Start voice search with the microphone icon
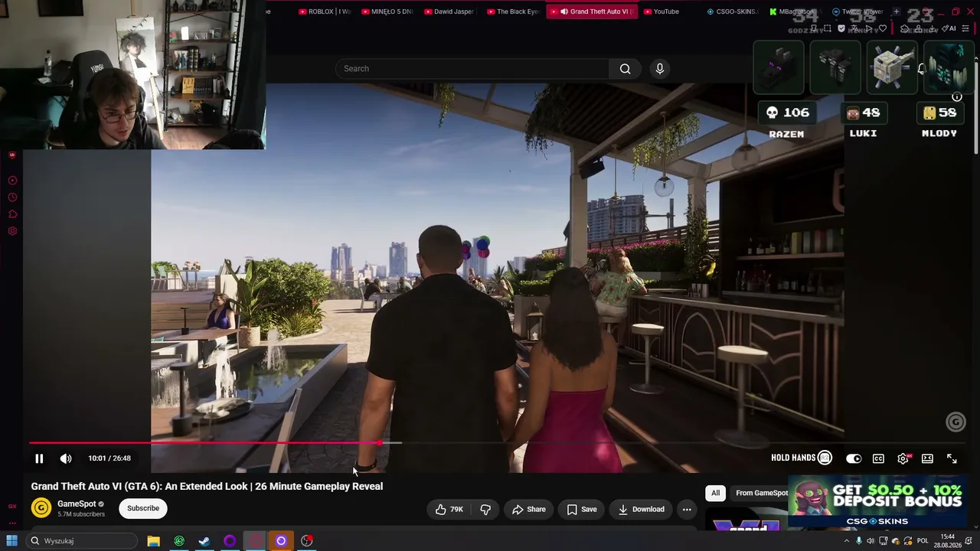Screen dimensions: 980x551 pyautogui.click(x=660, y=69)
